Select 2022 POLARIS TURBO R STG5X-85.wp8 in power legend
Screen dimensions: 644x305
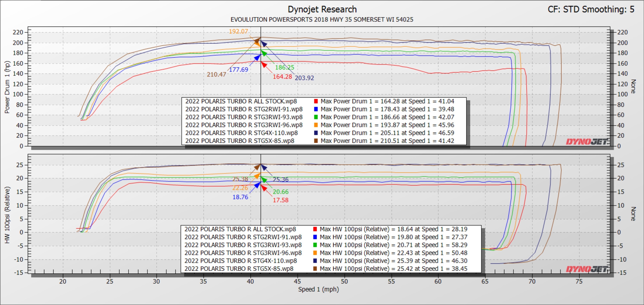tap(240, 141)
